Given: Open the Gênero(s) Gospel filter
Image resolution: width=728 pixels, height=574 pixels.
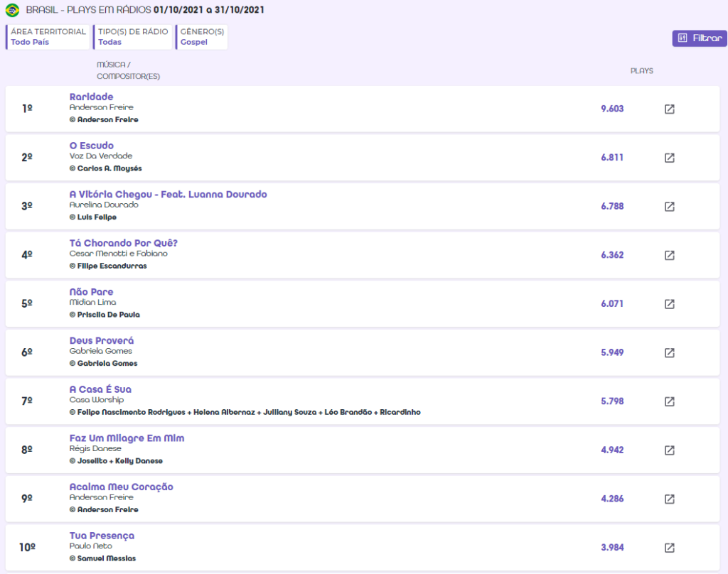Looking at the screenshot, I should [202, 37].
